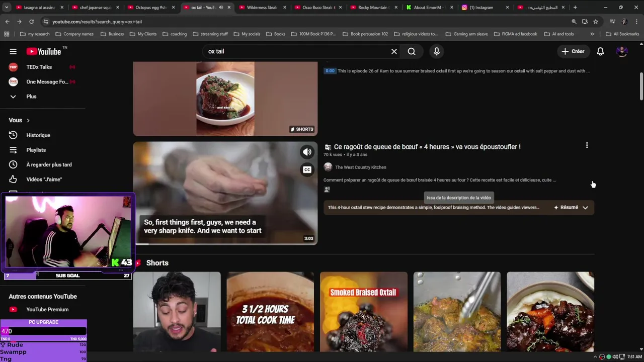Viewport: 644px width, 362px height.
Task: Open AI and tools bookmark folder
Action: click(559, 34)
